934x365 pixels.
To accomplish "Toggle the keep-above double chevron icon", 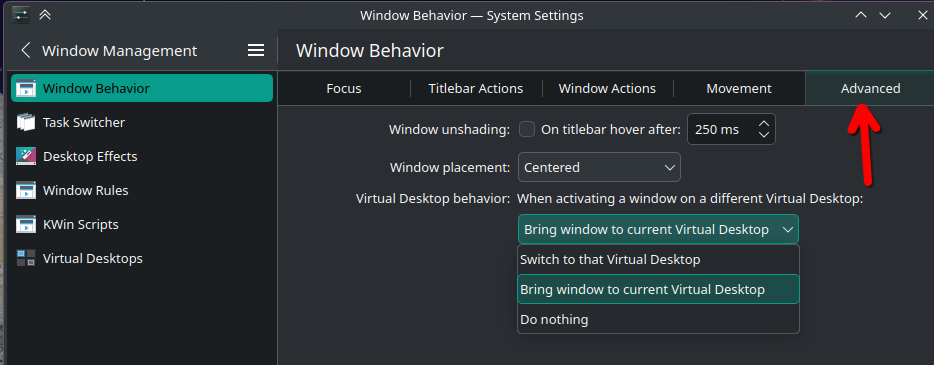I will tap(45, 15).
